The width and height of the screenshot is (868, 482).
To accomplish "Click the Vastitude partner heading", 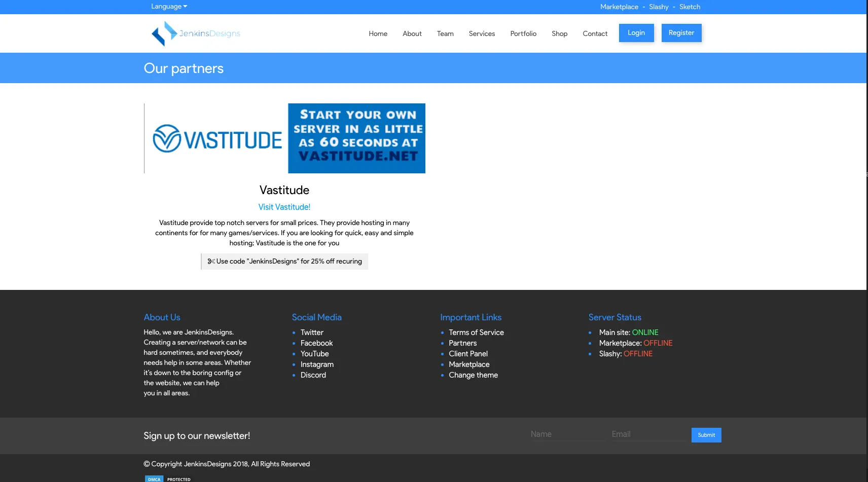I will pos(284,190).
